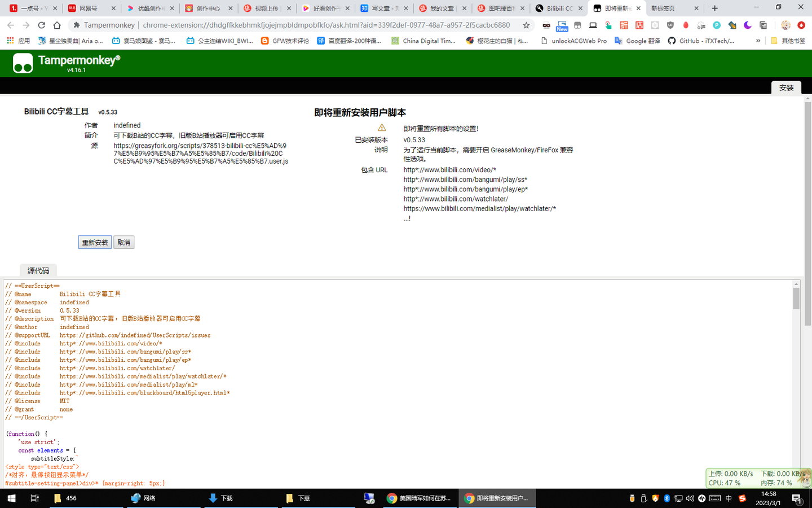Click the teal P extension icon

point(717,25)
